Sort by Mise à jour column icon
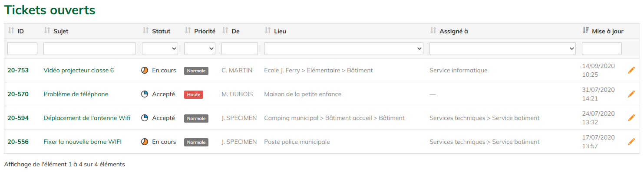The height and width of the screenshot is (172, 644). (585, 31)
